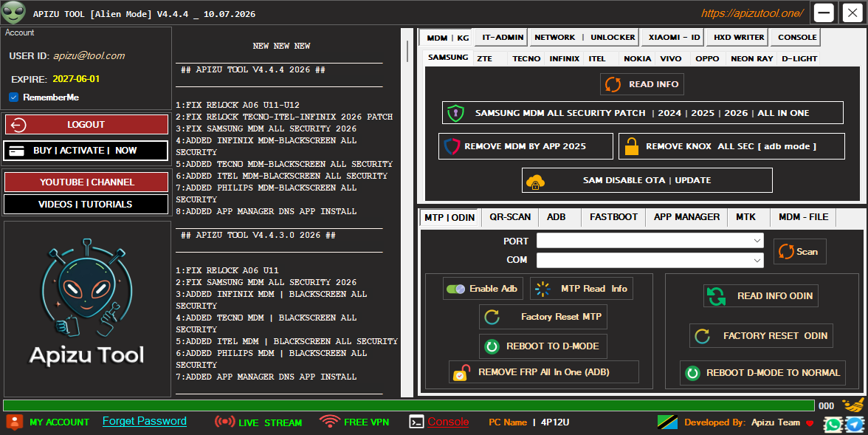Viewport: 868px width, 435px height.
Task: Click the alien head logo in title bar
Action: coord(13,13)
